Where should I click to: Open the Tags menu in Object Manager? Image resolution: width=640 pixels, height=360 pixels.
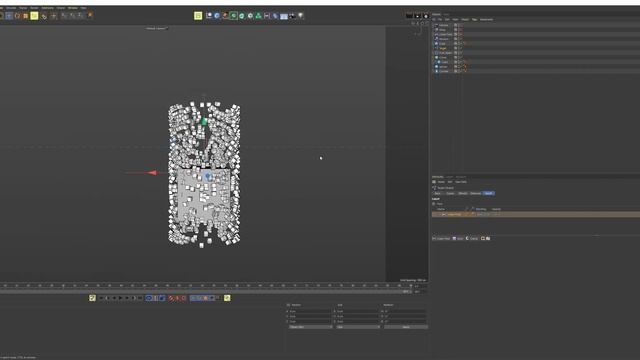[474, 20]
